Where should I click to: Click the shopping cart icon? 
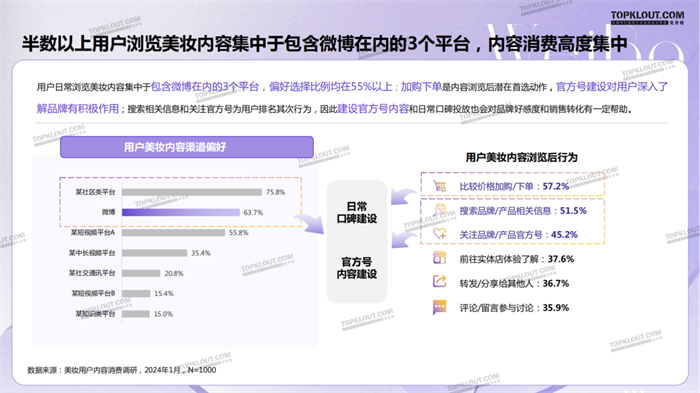tap(439, 186)
